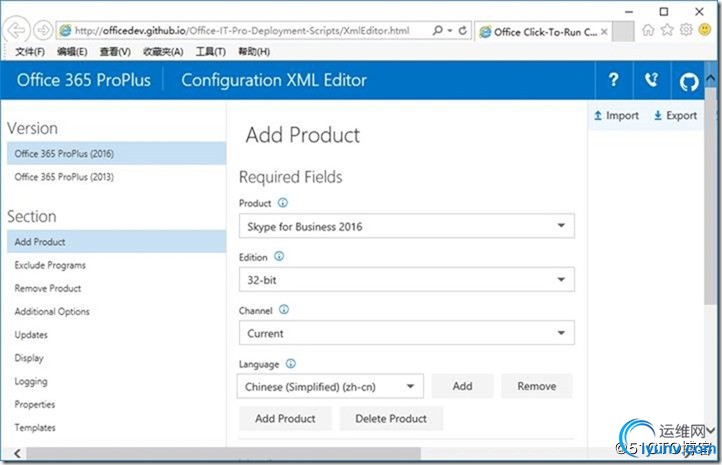Image resolution: width=722 pixels, height=465 pixels.
Task: Open a new blank browser tab
Action: tap(623, 31)
